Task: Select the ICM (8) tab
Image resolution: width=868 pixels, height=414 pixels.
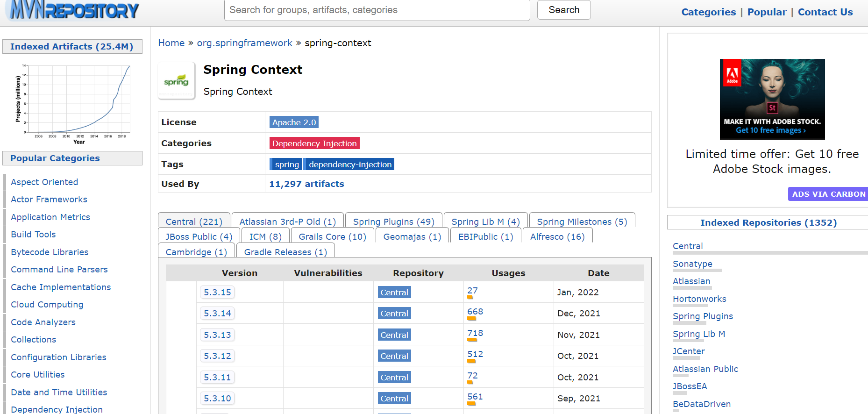Action: (265, 236)
